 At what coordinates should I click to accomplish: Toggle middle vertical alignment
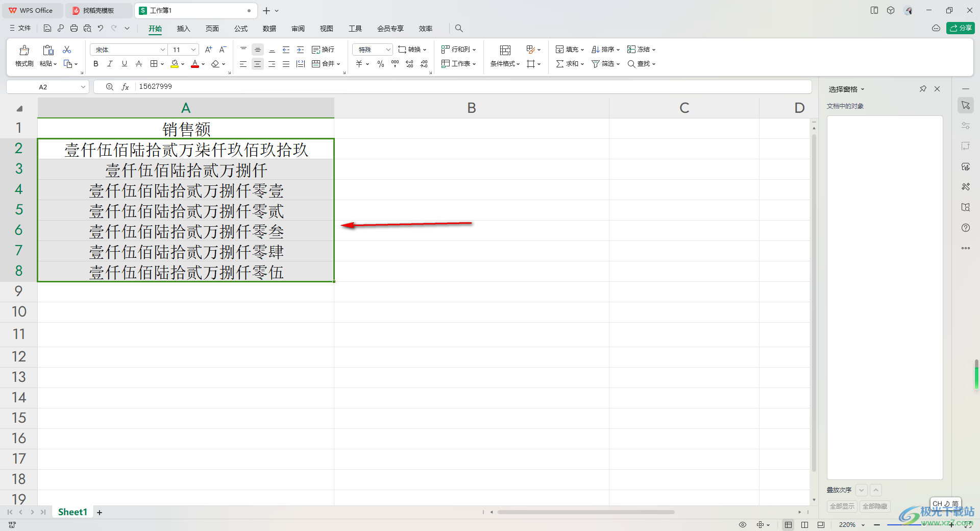click(258, 50)
